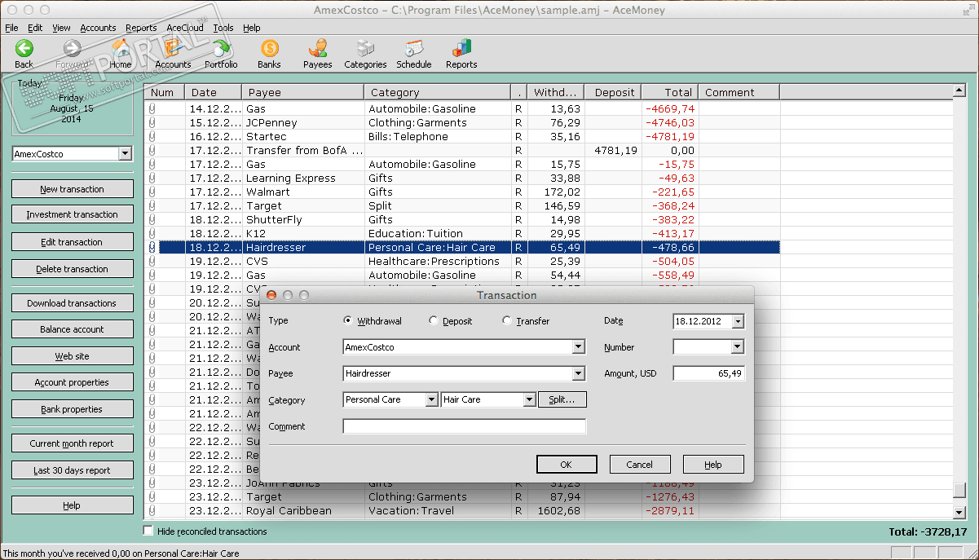Click Account properties button
The image size is (979, 560).
pyautogui.click(x=73, y=382)
